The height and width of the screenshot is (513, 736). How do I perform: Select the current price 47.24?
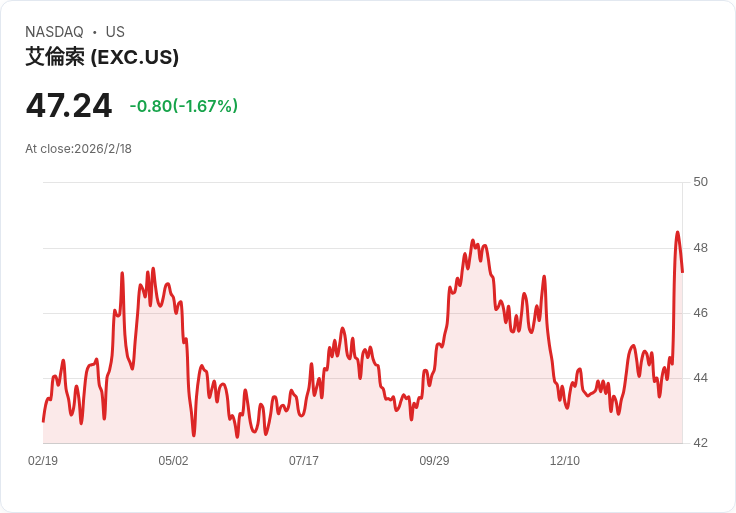tap(69, 105)
